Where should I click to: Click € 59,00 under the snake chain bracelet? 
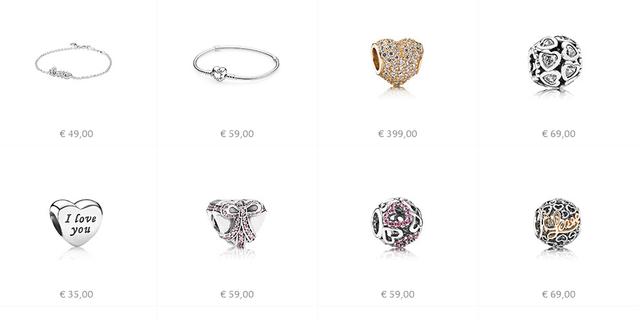point(237,134)
